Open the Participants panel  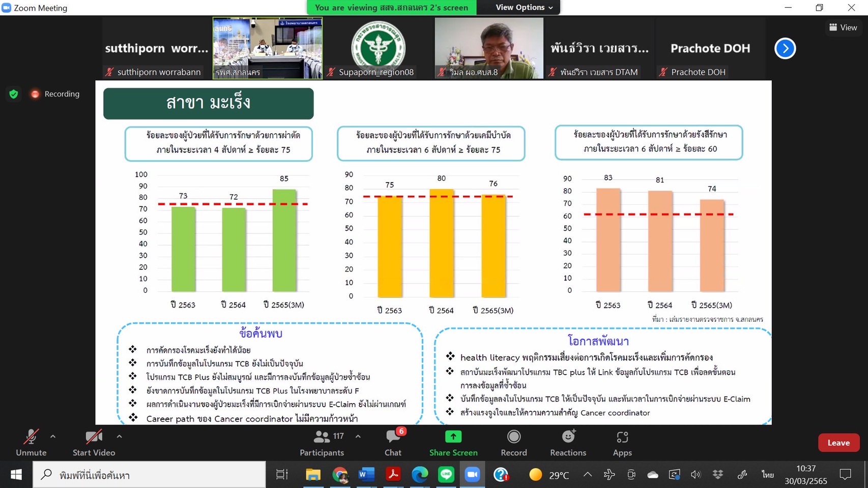tap(322, 443)
